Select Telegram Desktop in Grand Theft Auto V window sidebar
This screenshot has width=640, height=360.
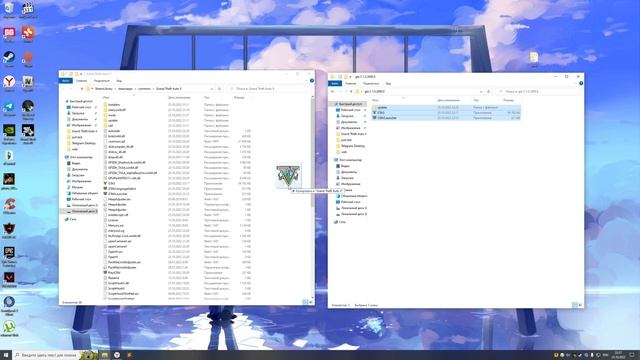click(80, 143)
